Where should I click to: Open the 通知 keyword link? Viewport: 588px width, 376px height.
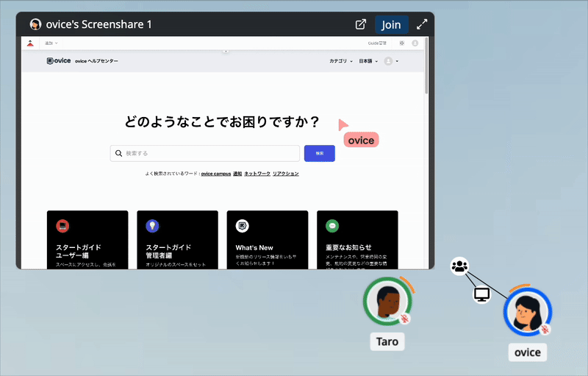(x=237, y=174)
